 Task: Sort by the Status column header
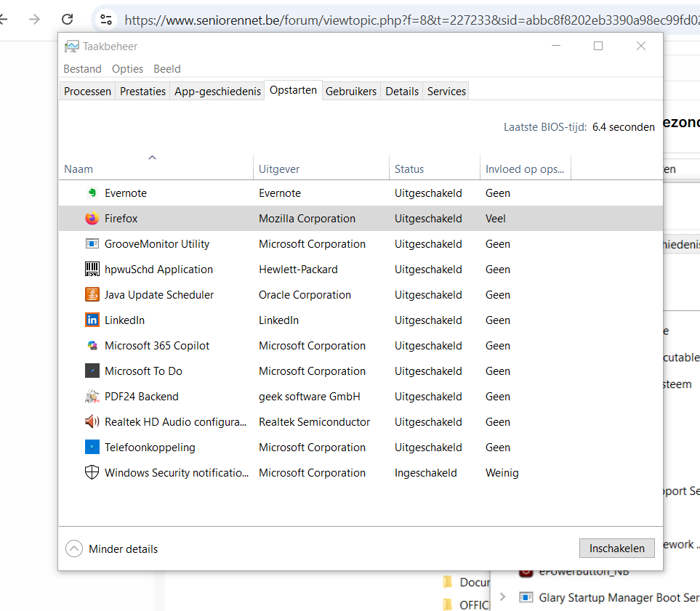click(x=409, y=169)
